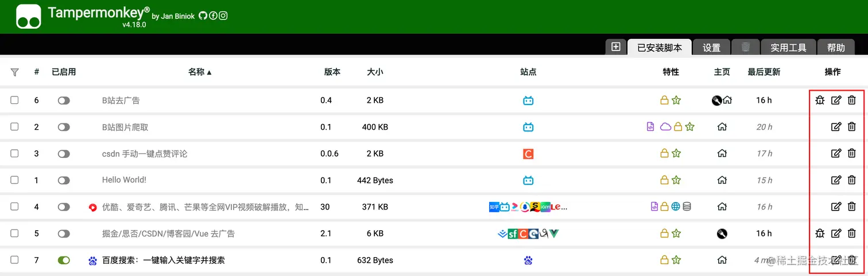Enable the 掘金/思否/CSDN 去广告 toggle
Viewport: 868px width, 276px height.
(x=64, y=234)
